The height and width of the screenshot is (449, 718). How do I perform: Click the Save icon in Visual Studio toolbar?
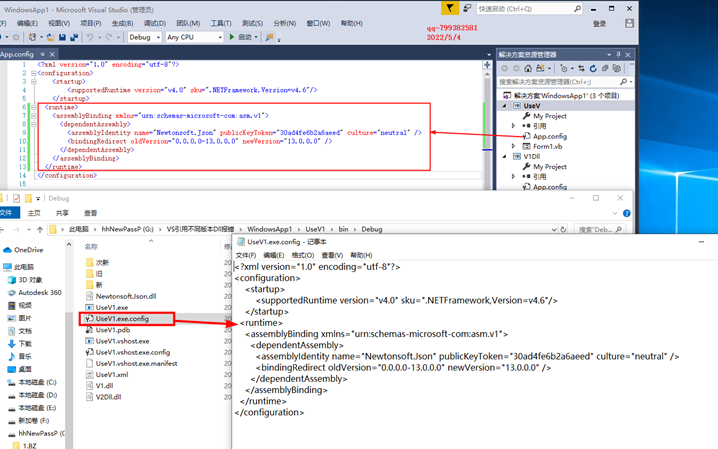coord(62,37)
